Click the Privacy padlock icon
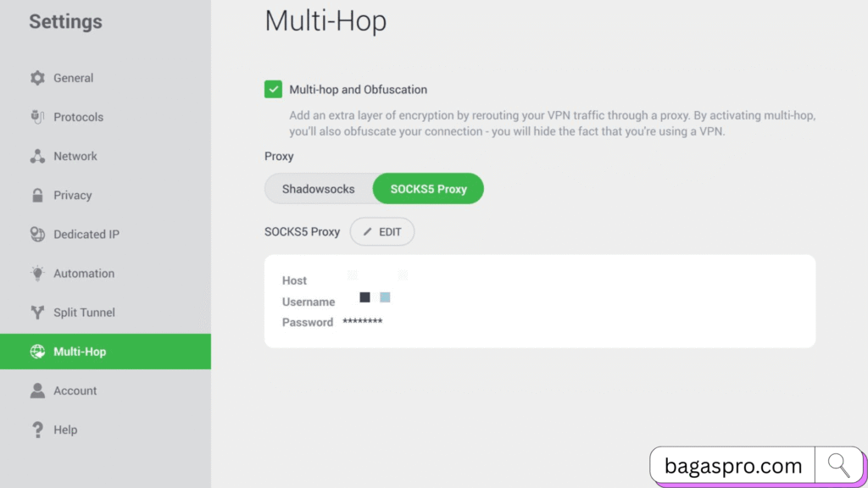 (37, 195)
